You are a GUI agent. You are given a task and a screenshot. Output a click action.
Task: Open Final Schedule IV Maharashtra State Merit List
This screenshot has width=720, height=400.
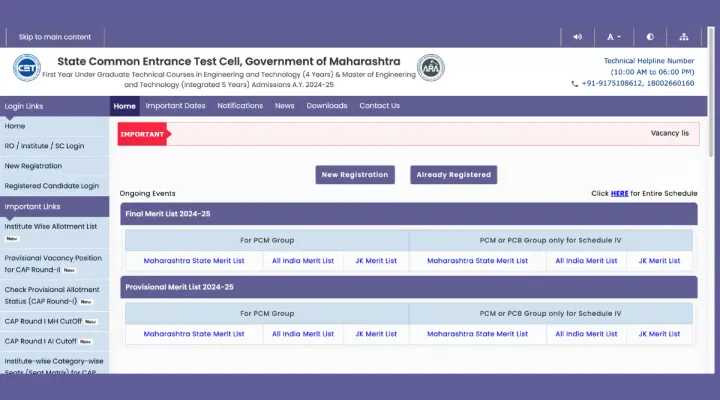[478, 260]
